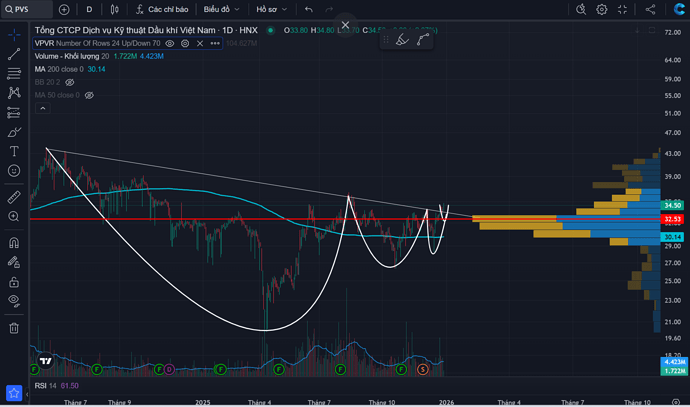Click the undo arrow button

pos(309,9)
